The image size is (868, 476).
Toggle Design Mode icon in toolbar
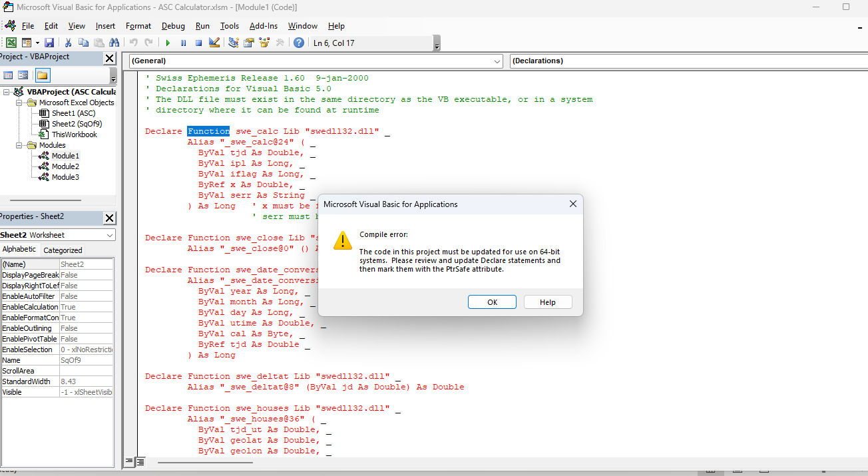click(x=214, y=43)
